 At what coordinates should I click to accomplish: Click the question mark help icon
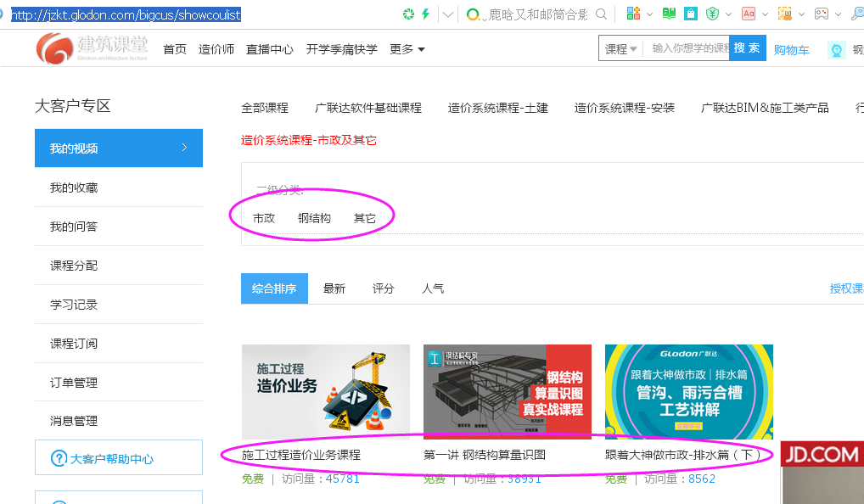point(59,458)
